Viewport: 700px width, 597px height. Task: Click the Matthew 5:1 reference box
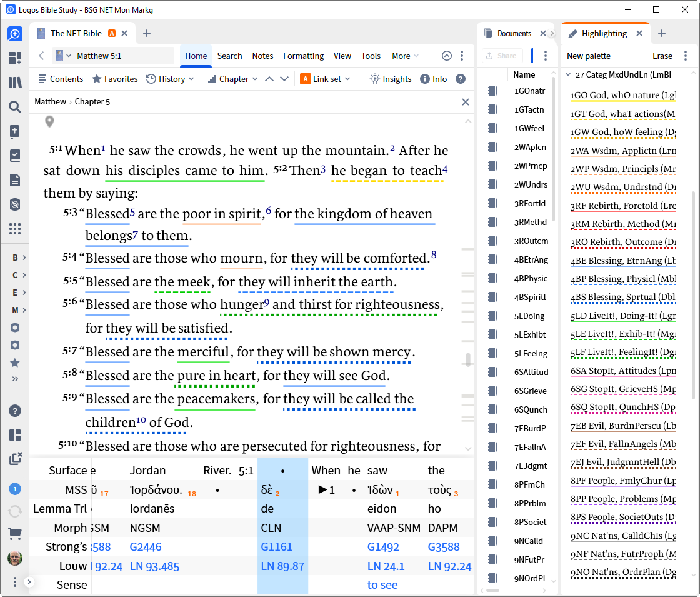[x=112, y=56]
